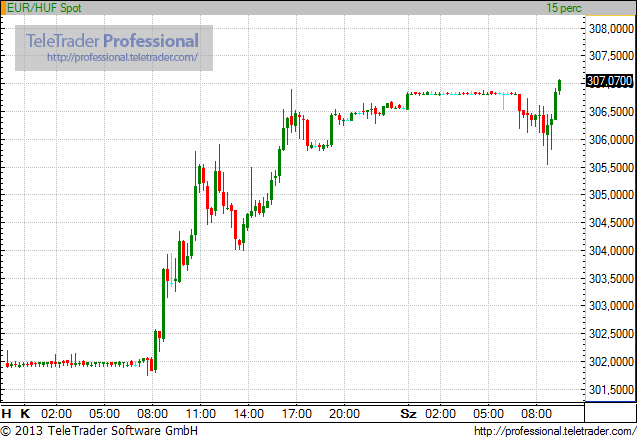The image size is (637, 440).
Task: Click the 303,0000 price axis label
Action: (x=611, y=306)
